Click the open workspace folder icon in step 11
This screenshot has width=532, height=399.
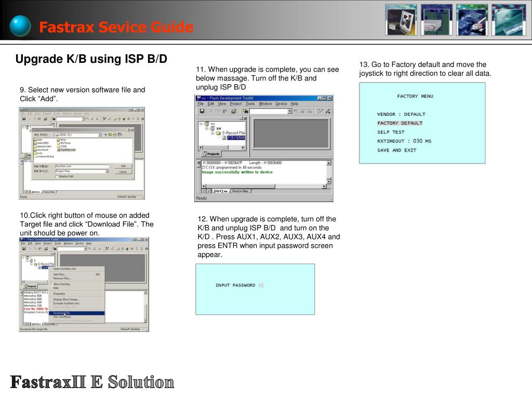(234, 111)
